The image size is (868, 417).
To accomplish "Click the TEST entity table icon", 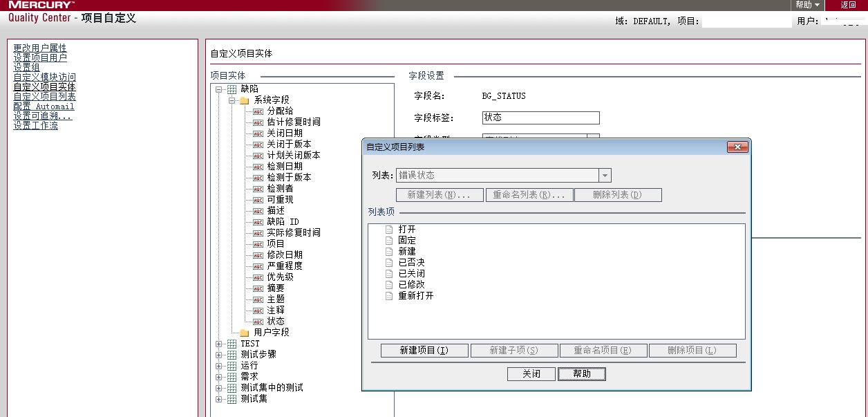I will tap(232, 344).
